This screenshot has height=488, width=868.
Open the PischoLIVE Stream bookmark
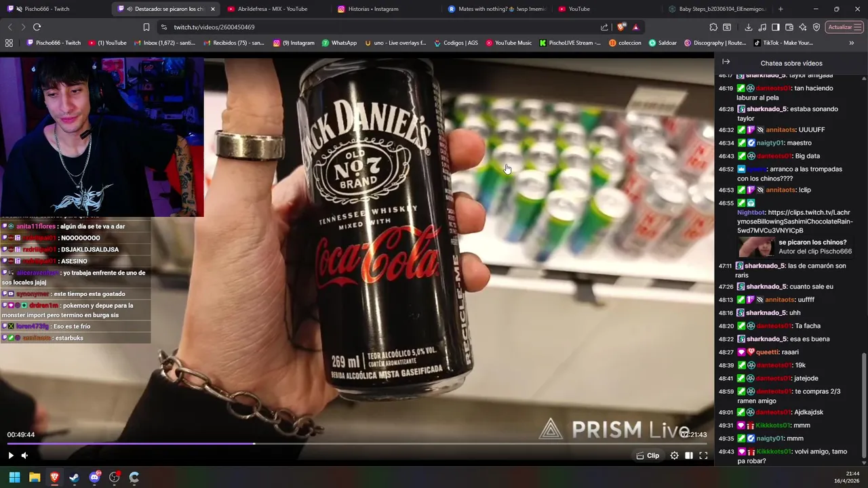[x=570, y=43]
